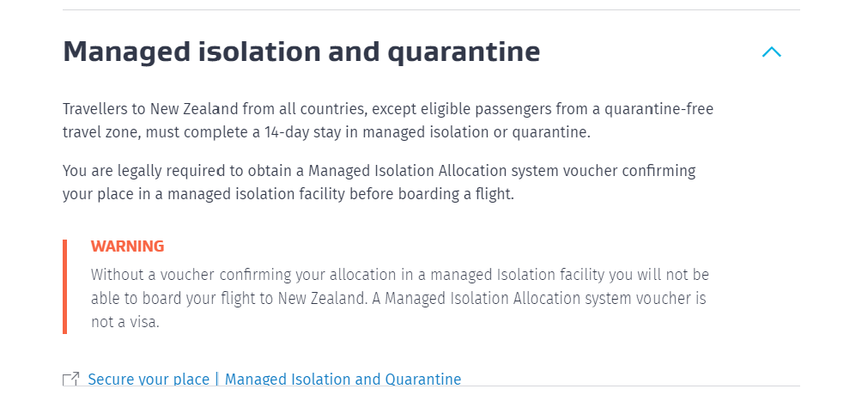
Task: Select the warning paragraph about voucher allocation
Action: (398, 298)
